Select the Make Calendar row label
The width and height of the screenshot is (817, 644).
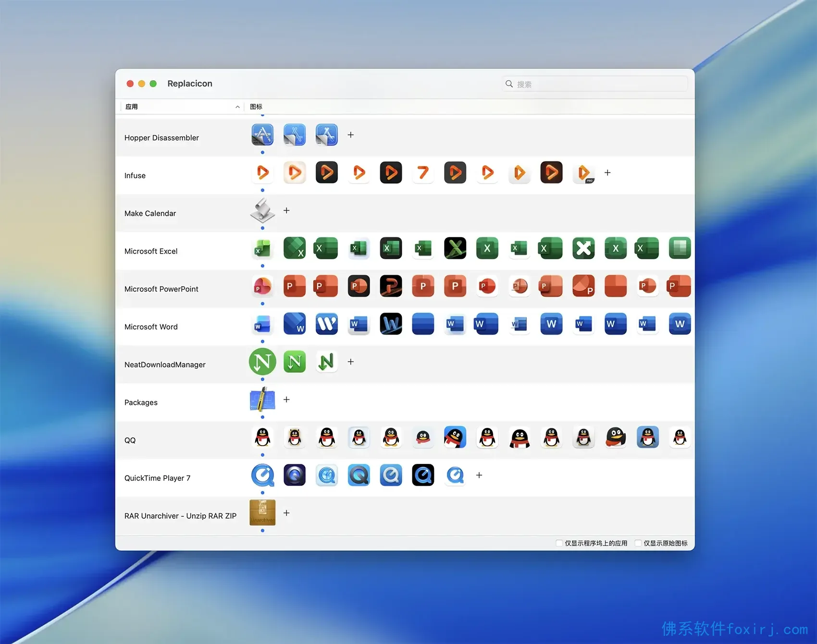150,213
